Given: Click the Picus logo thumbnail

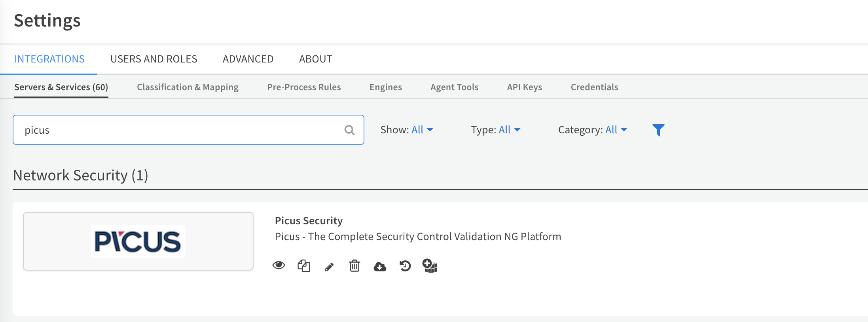Looking at the screenshot, I should [x=138, y=241].
